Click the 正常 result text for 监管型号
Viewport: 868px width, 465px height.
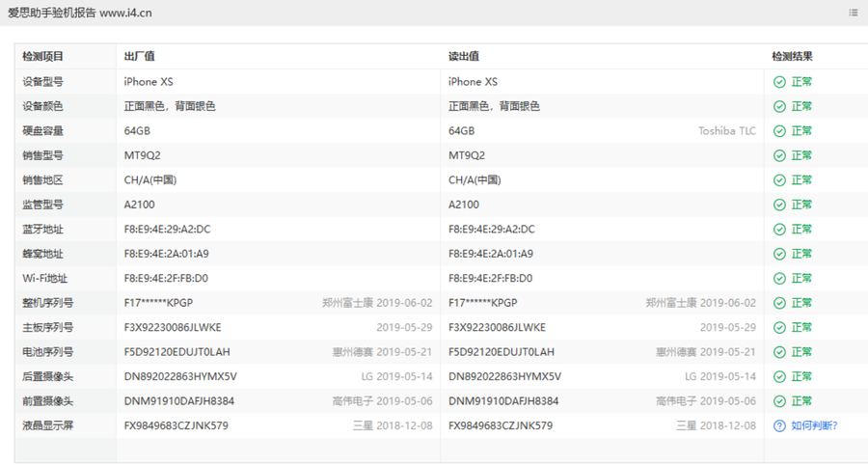pos(801,205)
